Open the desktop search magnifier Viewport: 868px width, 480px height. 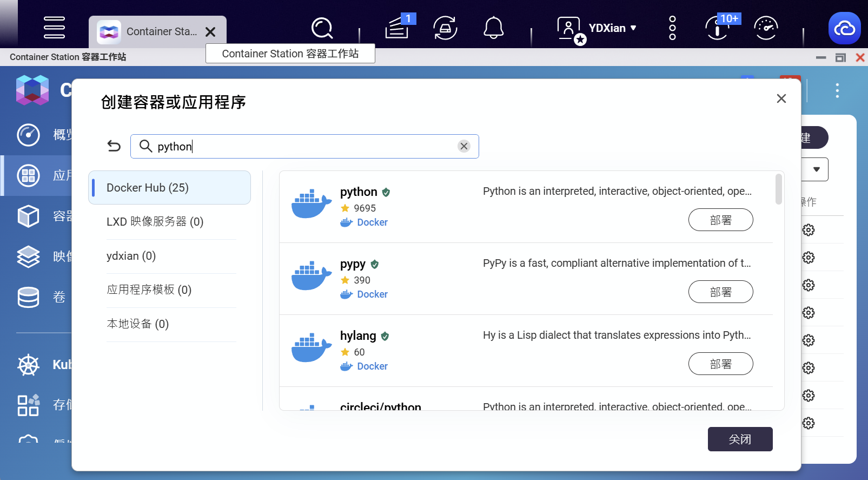click(322, 28)
